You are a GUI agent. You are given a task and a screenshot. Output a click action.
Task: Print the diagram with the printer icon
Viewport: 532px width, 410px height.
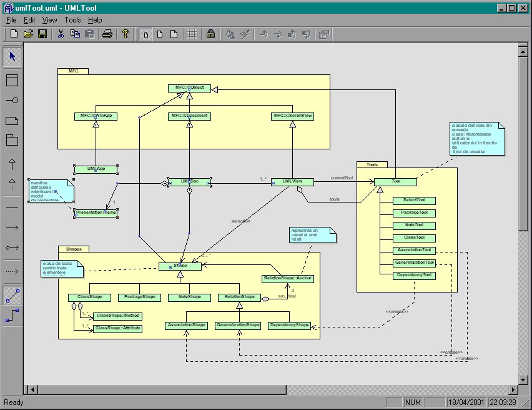pos(107,34)
